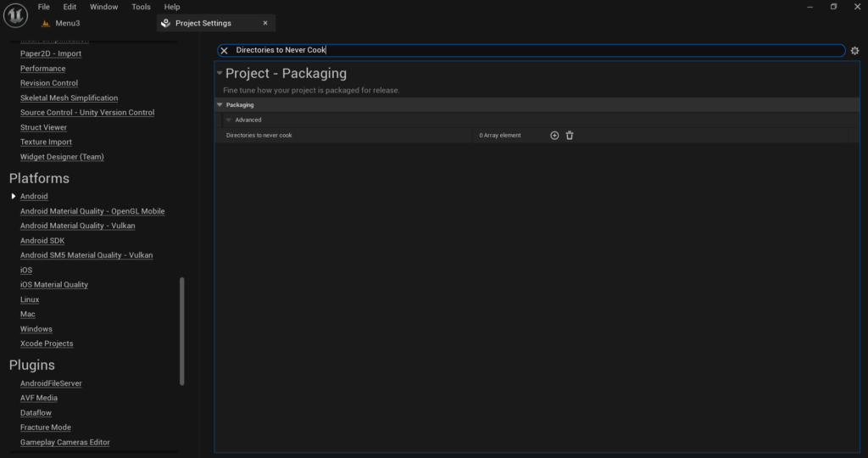
Task: Open Fracture Mode plugin settings
Action: (x=46, y=427)
